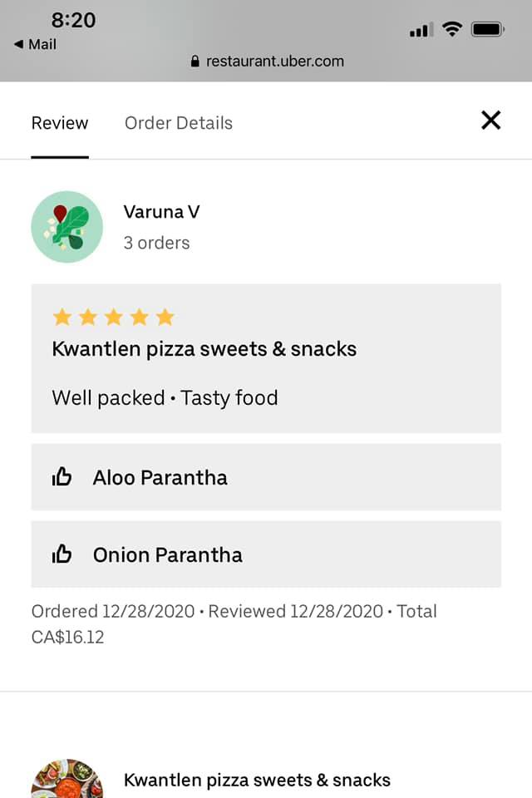Click the "3 orders" count text
This screenshot has width=532, height=798.
coord(157,243)
